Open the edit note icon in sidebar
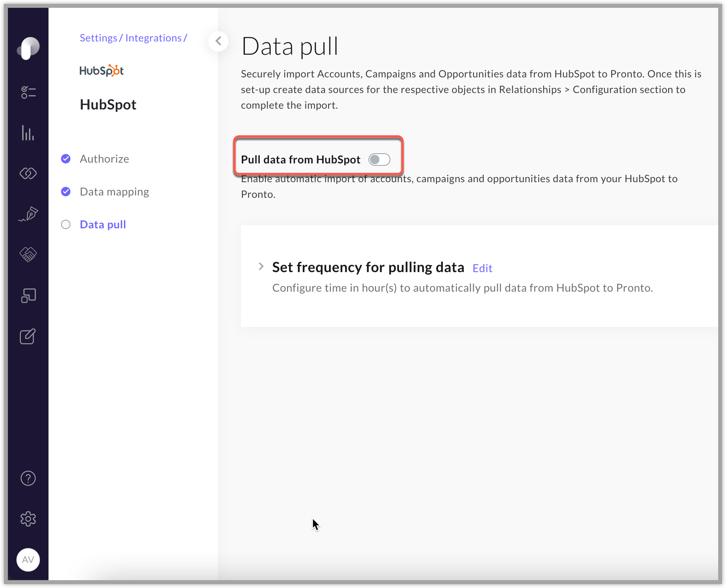Viewport: 726px width, 588px height. [28, 336]
